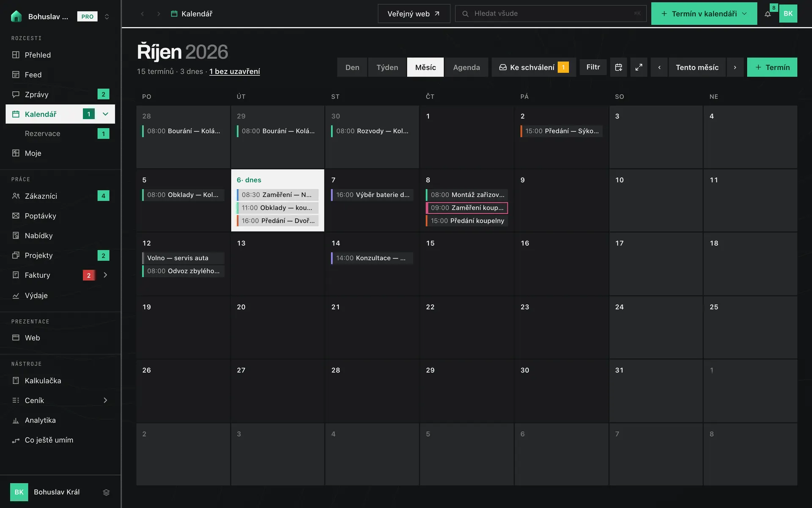Switch to Týden view
This screenshot has width=812, height=508.
pyautogui.click(x=387, y=67)
